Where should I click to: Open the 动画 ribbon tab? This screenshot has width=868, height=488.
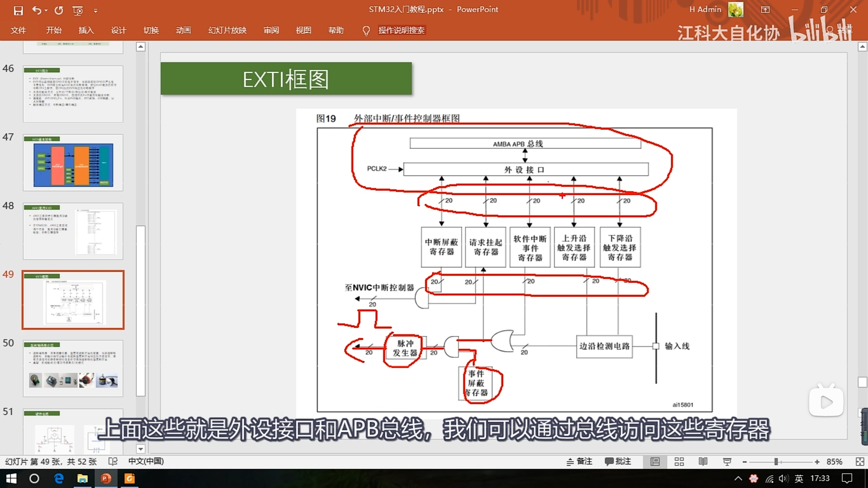click(183, 30)
